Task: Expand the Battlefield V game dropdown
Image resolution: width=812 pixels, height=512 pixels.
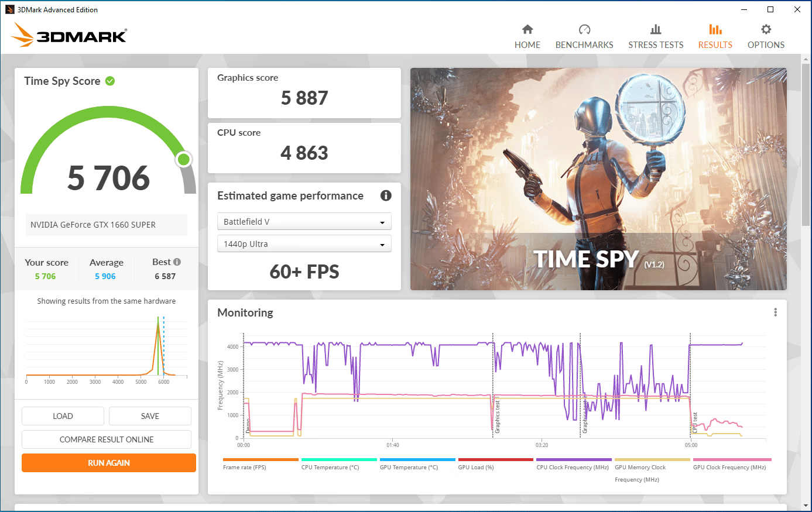Action: click(x=304, y=222)
